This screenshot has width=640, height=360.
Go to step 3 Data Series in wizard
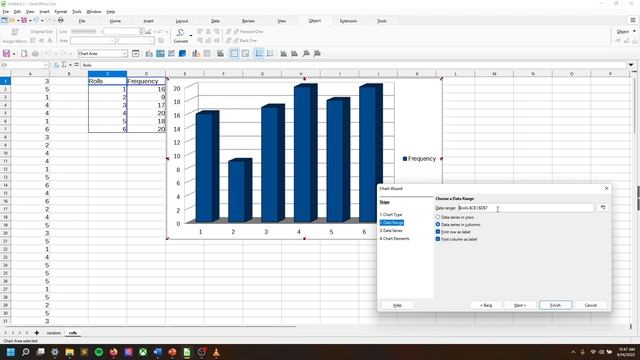tap(391, 231)
